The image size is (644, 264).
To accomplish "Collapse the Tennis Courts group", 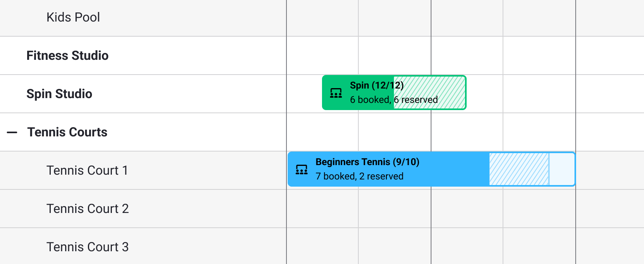I will (x=12, y=132).
